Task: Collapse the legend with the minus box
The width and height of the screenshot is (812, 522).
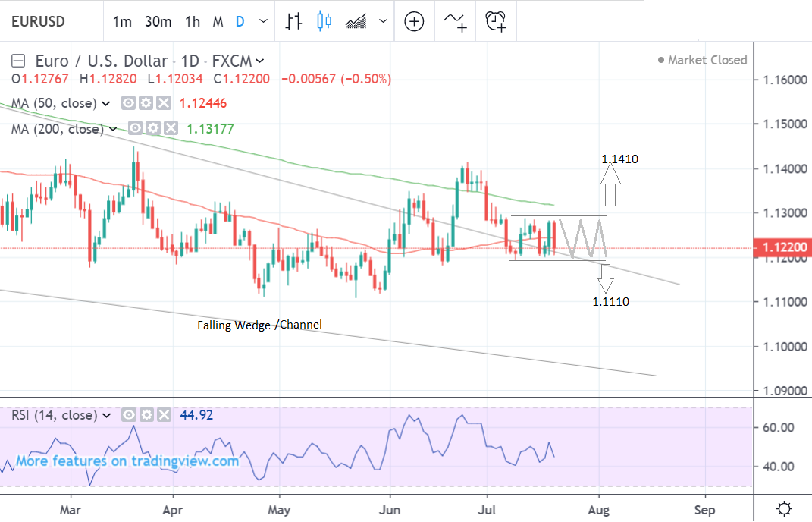Action: pos(20,61)
